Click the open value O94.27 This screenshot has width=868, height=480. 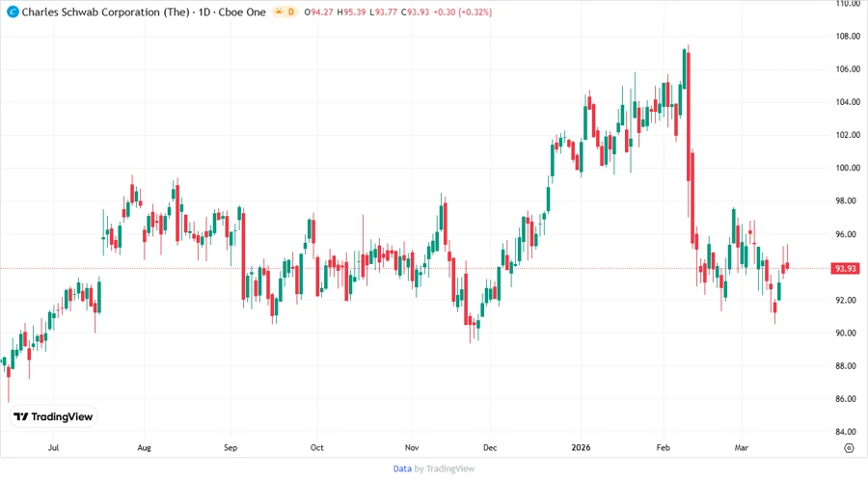pyautogui.click(x=319, y=12)
